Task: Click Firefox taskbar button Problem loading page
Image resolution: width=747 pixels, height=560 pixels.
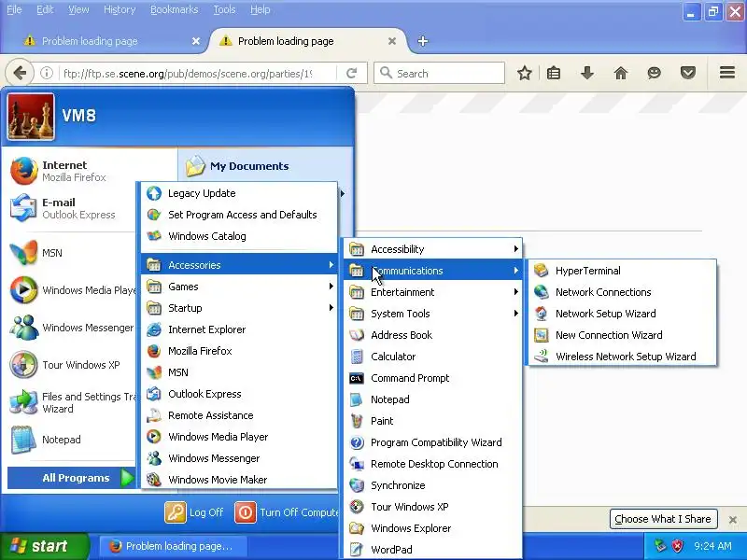Action: [173, 546]
